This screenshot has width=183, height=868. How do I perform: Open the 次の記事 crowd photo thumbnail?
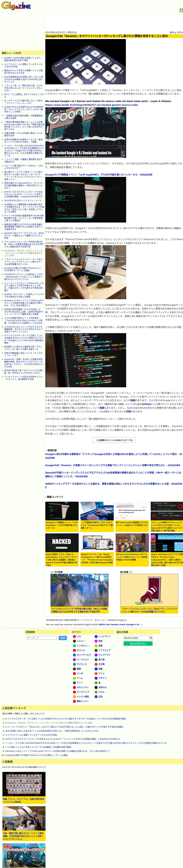(x=79, y=590)
